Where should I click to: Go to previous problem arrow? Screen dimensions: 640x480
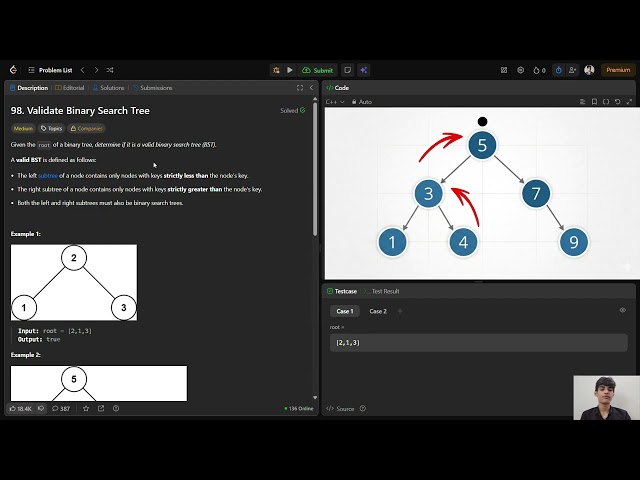pos(82,70)
